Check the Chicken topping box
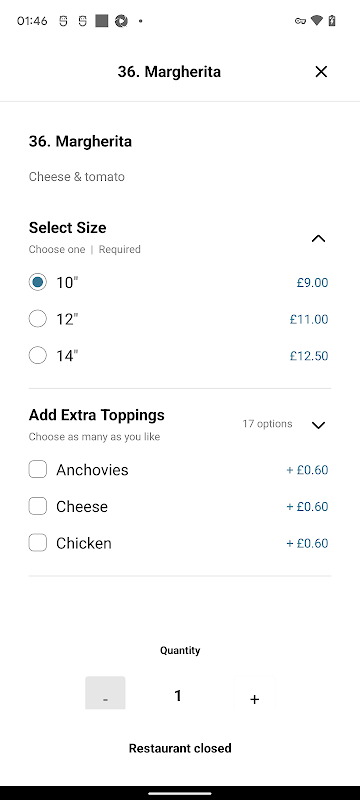Screen dimensions: 360x800 click(38, 543)
